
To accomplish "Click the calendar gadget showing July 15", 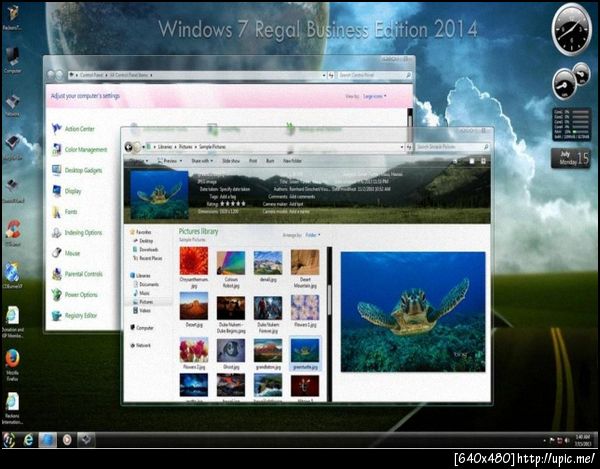I will tap(571, 158).
